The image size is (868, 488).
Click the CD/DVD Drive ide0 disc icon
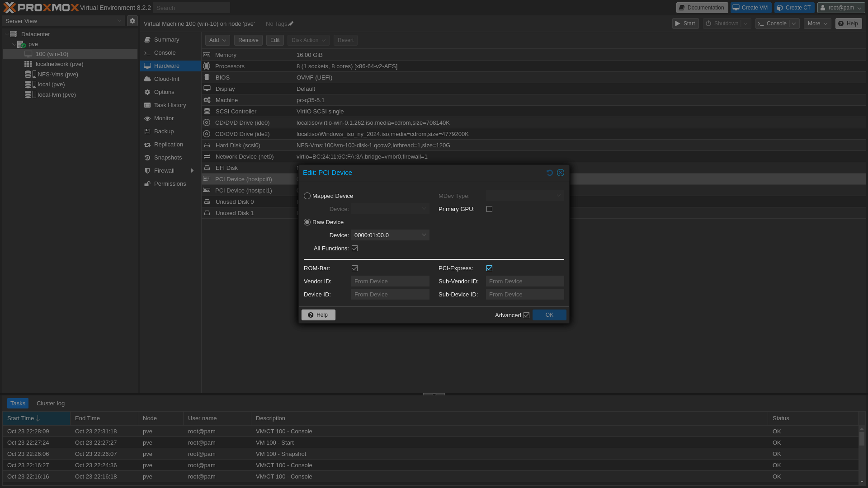[207, 122]
